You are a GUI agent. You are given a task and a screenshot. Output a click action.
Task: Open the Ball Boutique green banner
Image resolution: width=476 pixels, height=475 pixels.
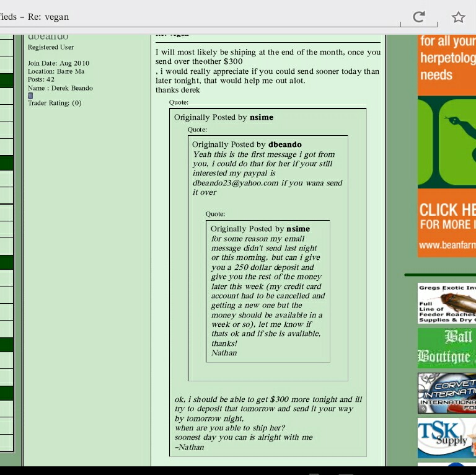[447, 348]
